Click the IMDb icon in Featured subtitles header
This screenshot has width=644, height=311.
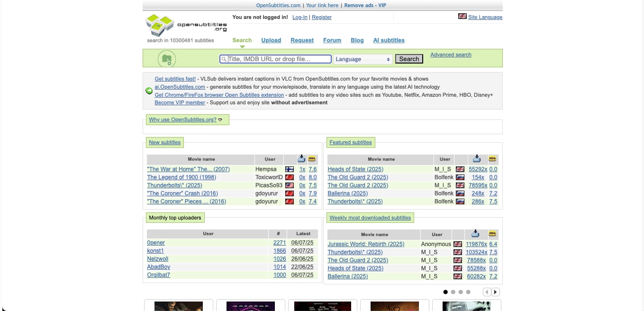pyautogui.click(x=492, y=159)
